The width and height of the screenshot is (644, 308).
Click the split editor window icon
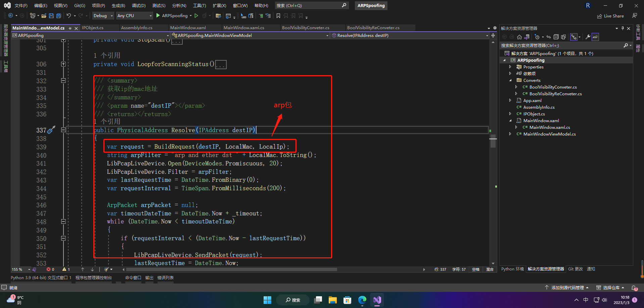[493, 35]
